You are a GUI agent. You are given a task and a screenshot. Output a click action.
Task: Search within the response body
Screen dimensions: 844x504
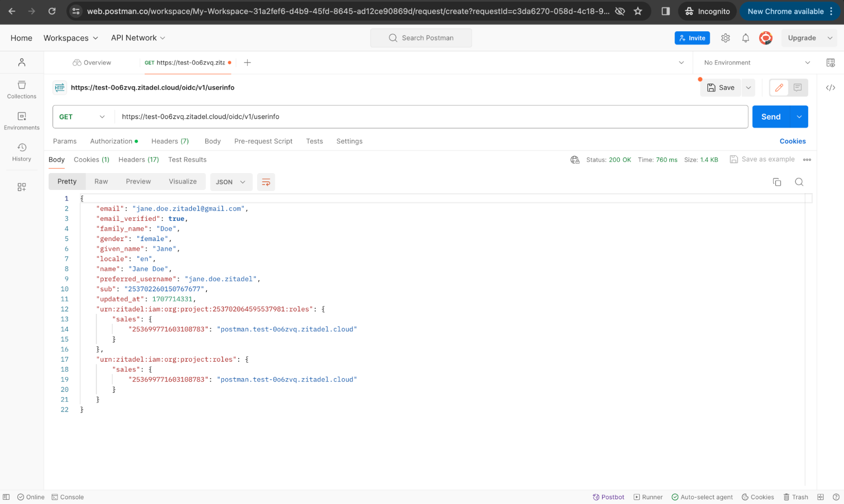[799, 182]
